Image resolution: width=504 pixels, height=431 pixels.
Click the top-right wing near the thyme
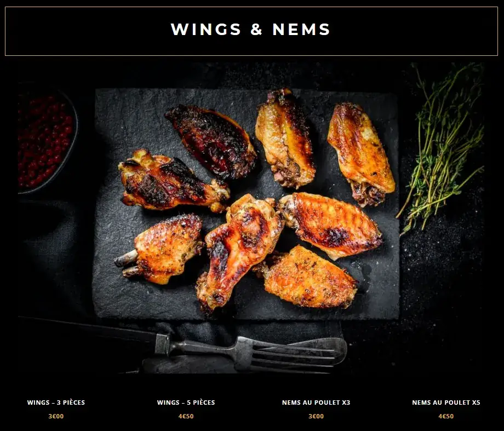pos(361,154)
